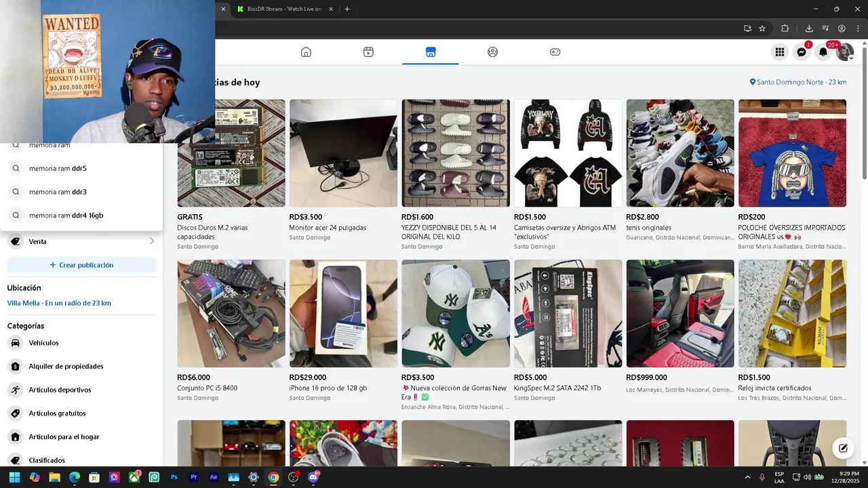Launch Premiere Pro from taskbar
Screen dimensions: 868x488
point(194,477)
